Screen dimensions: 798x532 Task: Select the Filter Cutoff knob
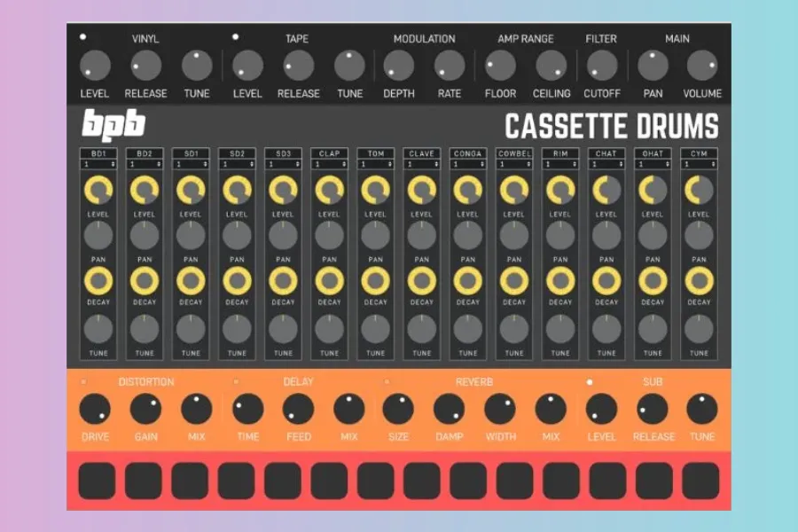pyautogui.click(x=602, y=65)
